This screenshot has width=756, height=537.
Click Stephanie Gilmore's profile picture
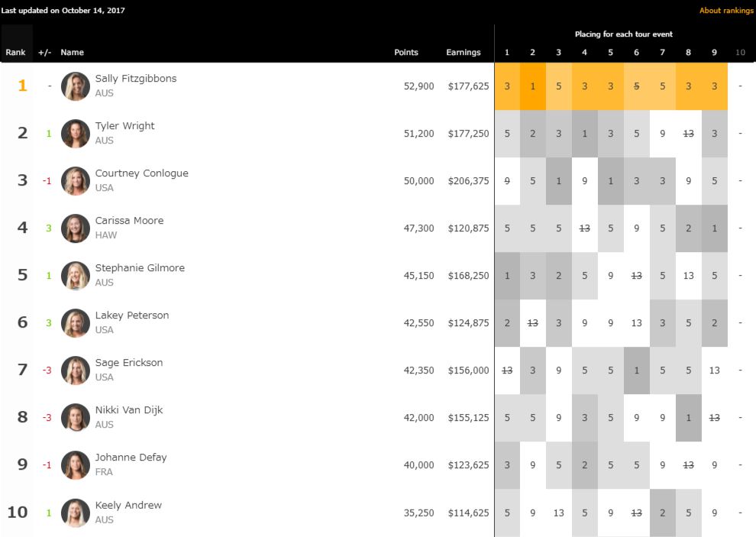click(76, 276)
